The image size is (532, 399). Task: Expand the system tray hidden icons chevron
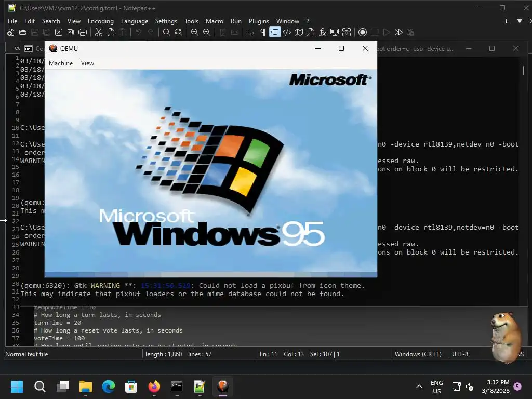pos(419,387)
